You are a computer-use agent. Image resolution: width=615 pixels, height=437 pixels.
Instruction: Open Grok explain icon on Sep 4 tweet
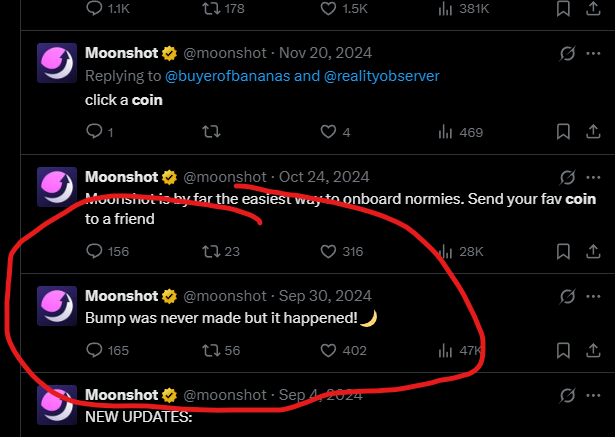[567, 395]
